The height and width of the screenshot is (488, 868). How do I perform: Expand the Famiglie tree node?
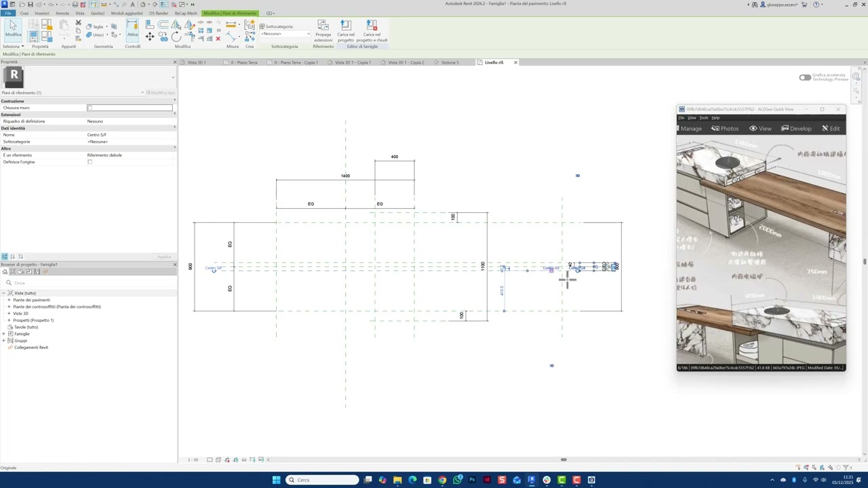[4, 333]
